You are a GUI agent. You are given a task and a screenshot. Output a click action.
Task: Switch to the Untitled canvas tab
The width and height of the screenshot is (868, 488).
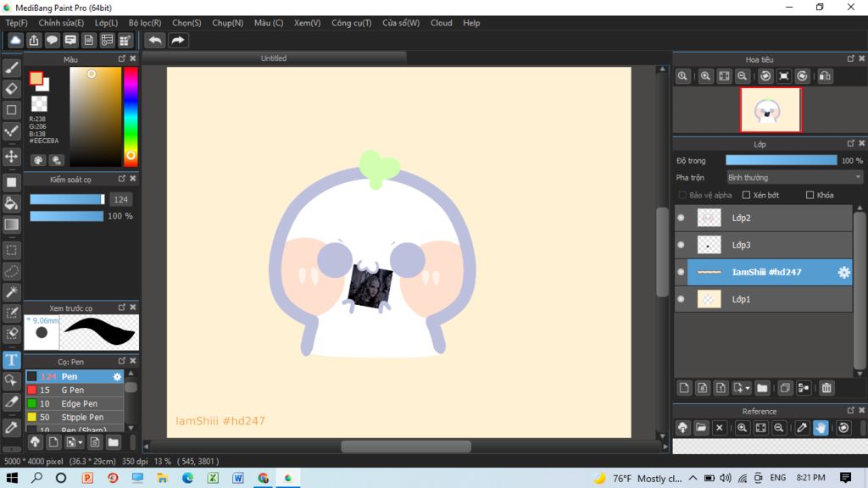pyautogui.click(x=274, y=58)
